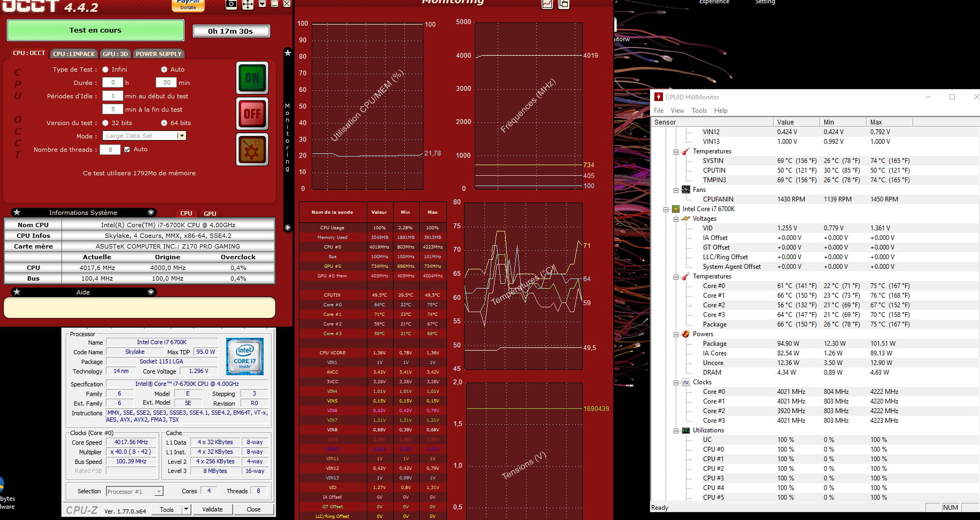980x520 pixels.
Task: Select 32 bits test version
Action: point(105,123)
